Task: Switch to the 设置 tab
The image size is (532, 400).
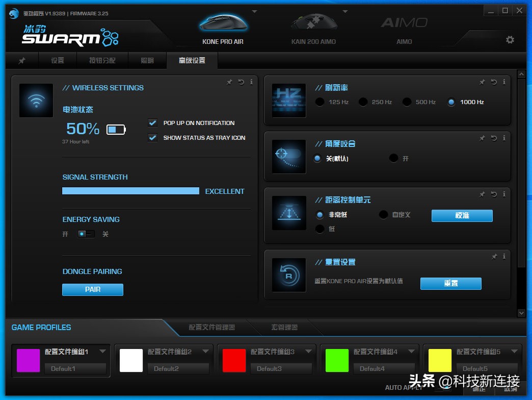Action: coord(58,60)
